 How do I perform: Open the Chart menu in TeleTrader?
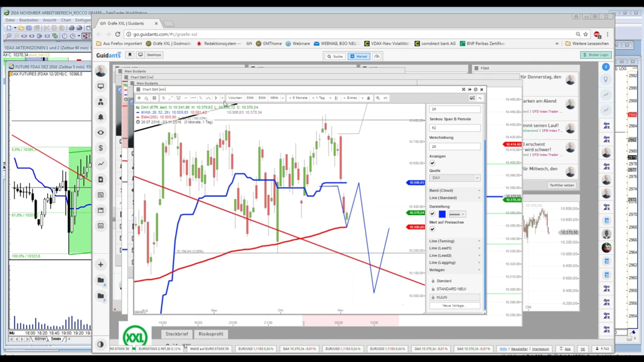tap(66, 20)
